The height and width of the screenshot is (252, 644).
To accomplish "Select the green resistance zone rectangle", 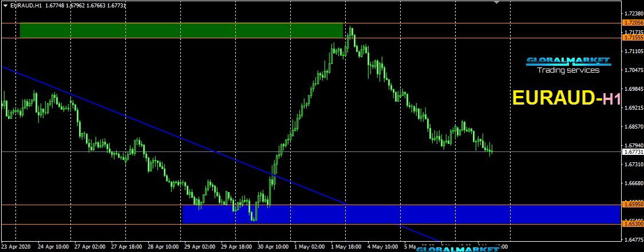I will pos(181,30).
